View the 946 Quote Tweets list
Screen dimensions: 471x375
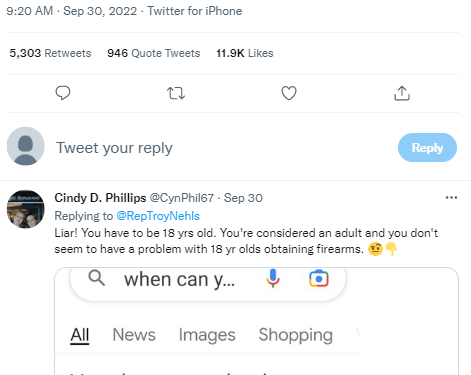tap(154, 53)
